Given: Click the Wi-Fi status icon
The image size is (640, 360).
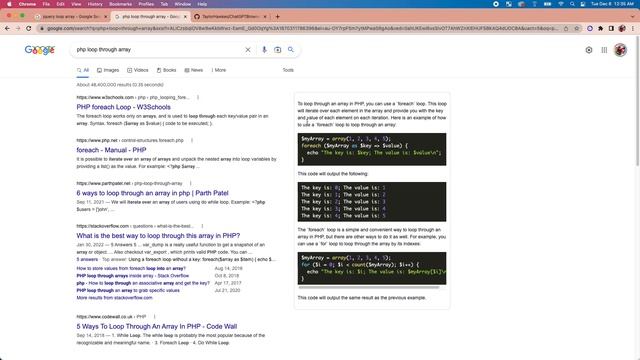Looking at the screenshot, I should (561, 4).
